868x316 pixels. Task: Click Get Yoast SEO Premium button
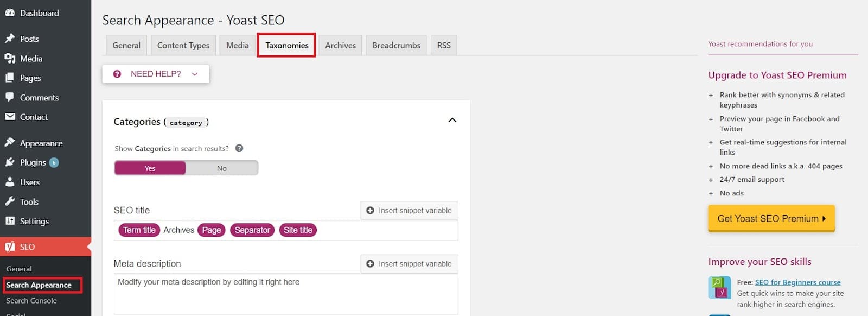771,218
